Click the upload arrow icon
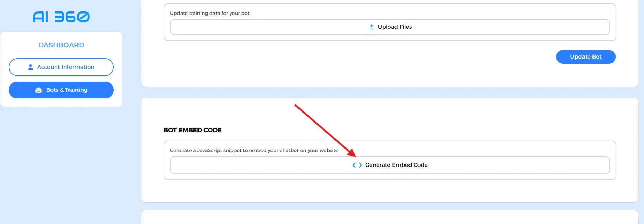Image resolution: width=644 pixels, height=224 pixels. pos(371,27)
